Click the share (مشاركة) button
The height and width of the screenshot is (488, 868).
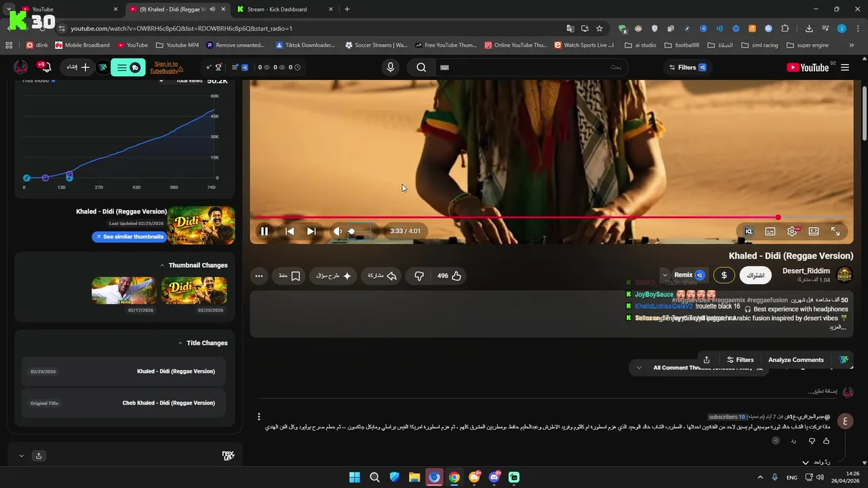pyautogui.click(x=382, y=276)
